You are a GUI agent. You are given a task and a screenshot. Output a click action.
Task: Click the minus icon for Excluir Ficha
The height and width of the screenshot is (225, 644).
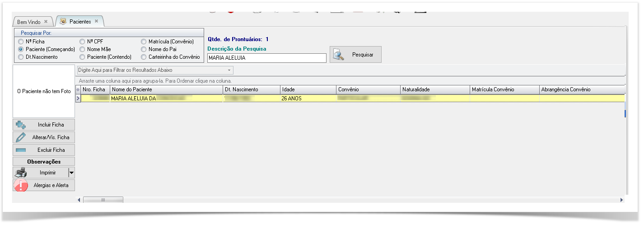21,150
